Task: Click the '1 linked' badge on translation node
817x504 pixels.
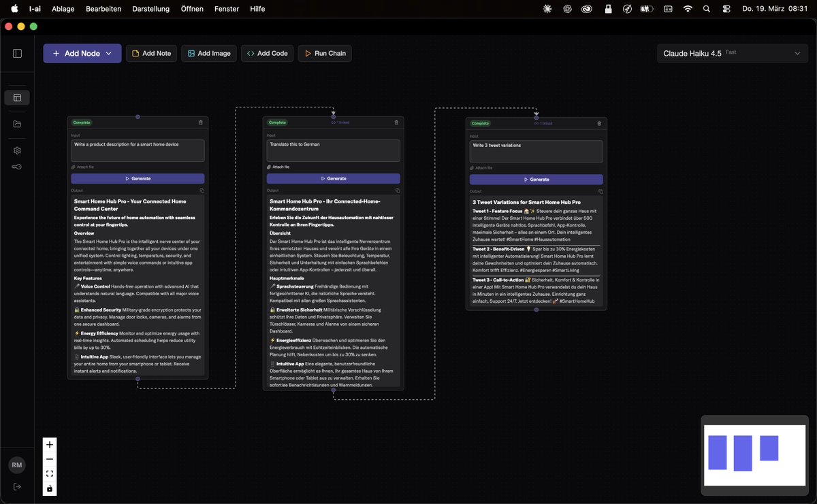Action: point(340,122)
